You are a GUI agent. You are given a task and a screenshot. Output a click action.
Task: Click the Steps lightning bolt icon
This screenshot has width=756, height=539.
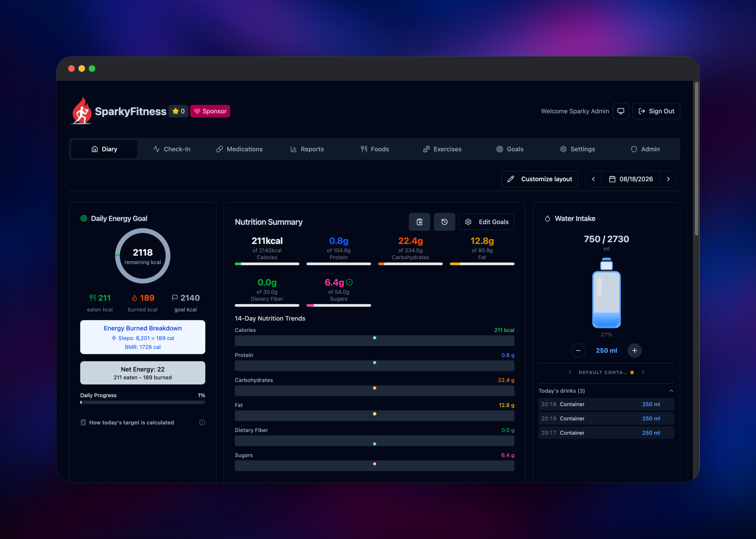(114, 338)
